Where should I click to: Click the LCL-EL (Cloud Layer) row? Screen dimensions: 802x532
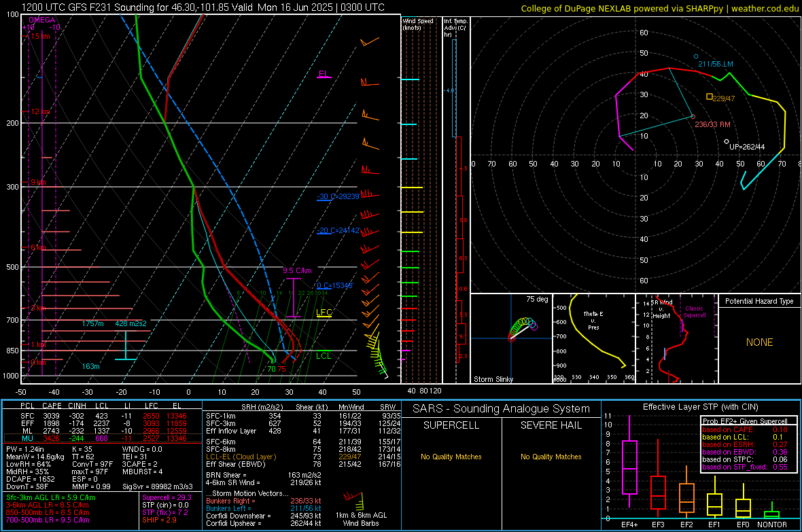tap(303, 457)
